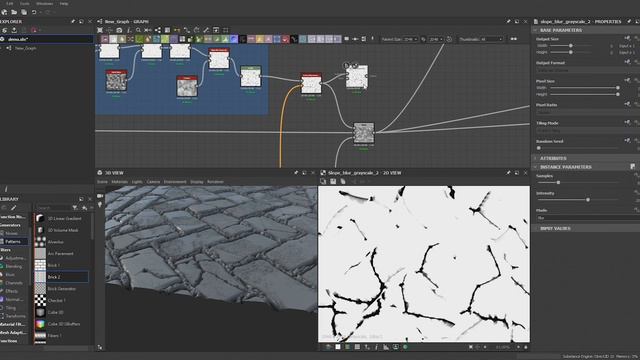Click the open package folder icon
This screenshot has height=360, width=640.
tap(14, 12)
